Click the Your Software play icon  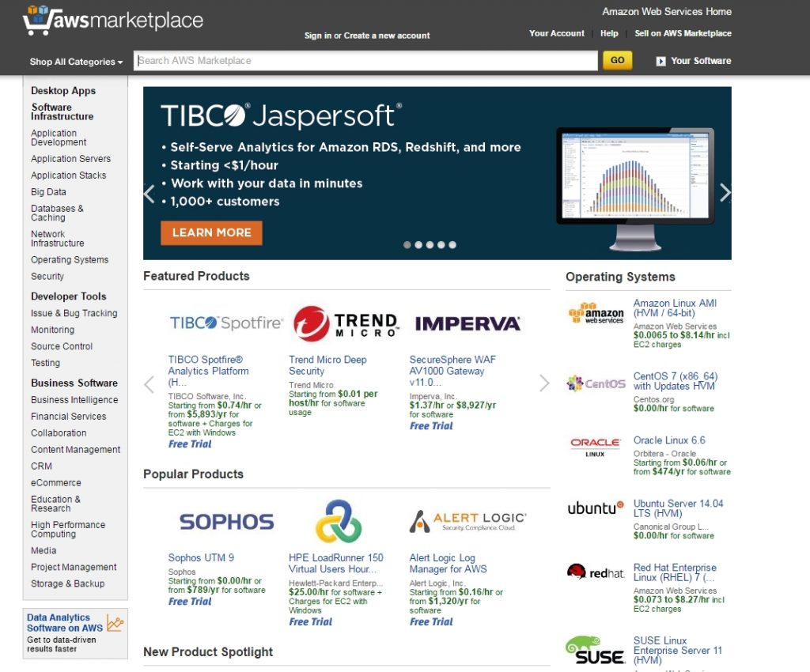tap(660, 61)
